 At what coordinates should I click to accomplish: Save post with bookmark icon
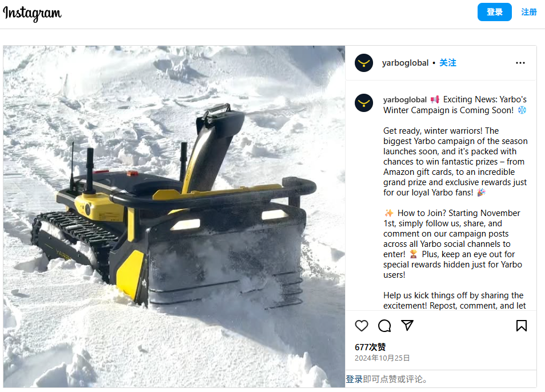tap(521, 326)
